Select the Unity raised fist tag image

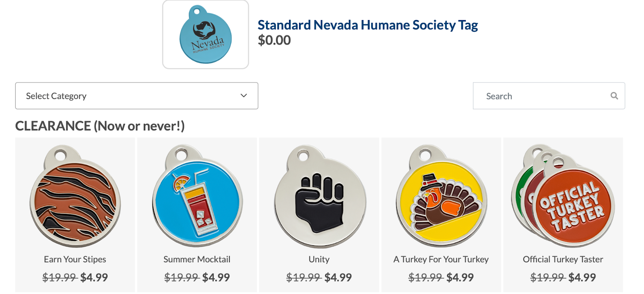coord(320,196)
